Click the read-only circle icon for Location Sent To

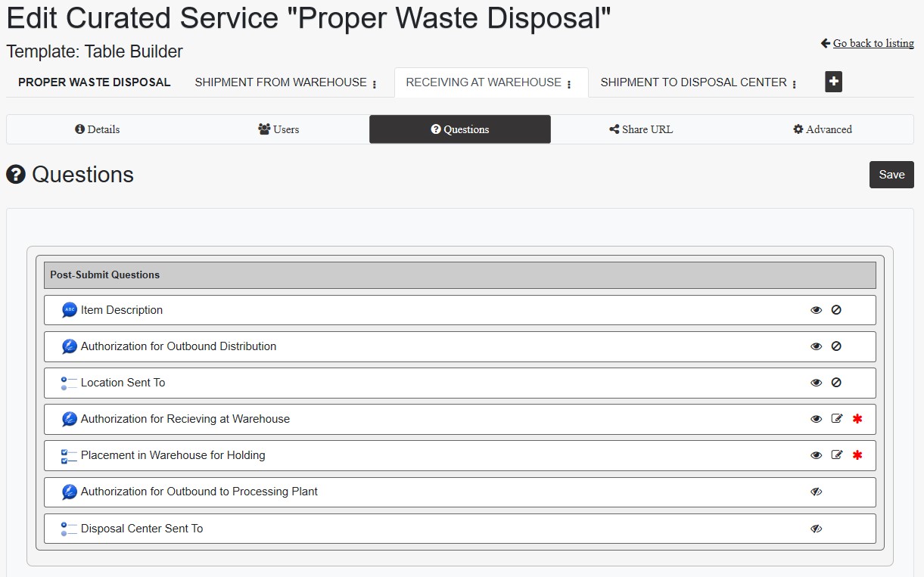pyautogui.click(x=836, y=383)
